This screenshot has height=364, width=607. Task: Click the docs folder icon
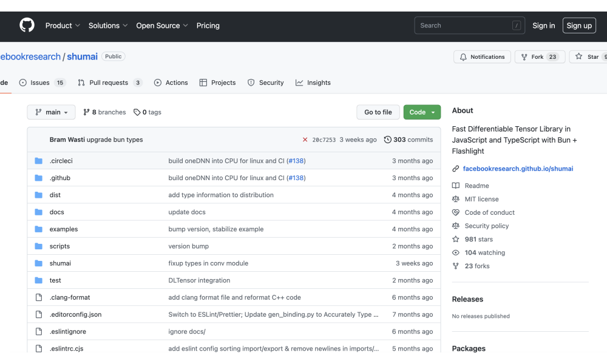coord(39,212)
